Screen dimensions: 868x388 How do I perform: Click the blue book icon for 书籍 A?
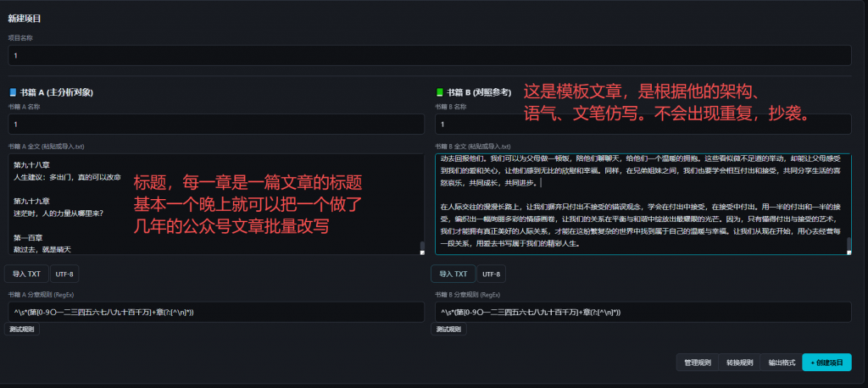(x=13, y=91)
